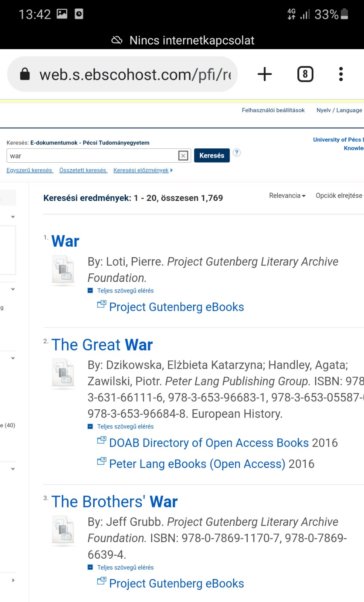Open the search help question mark icon
The height and width of the screenshot is (602, 364).
click(237, 152)
